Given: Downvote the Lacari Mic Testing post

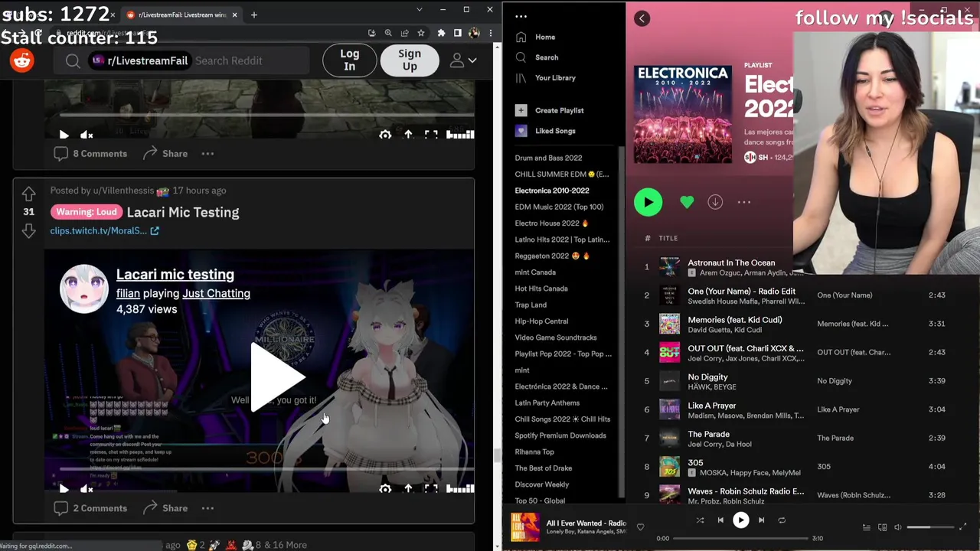Looking at the screenshot, I should click(28, 230).
